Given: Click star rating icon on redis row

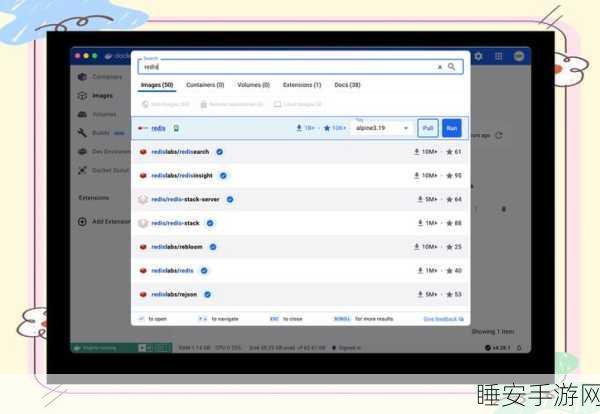Looking at the screenshot, I should (327, 128).
